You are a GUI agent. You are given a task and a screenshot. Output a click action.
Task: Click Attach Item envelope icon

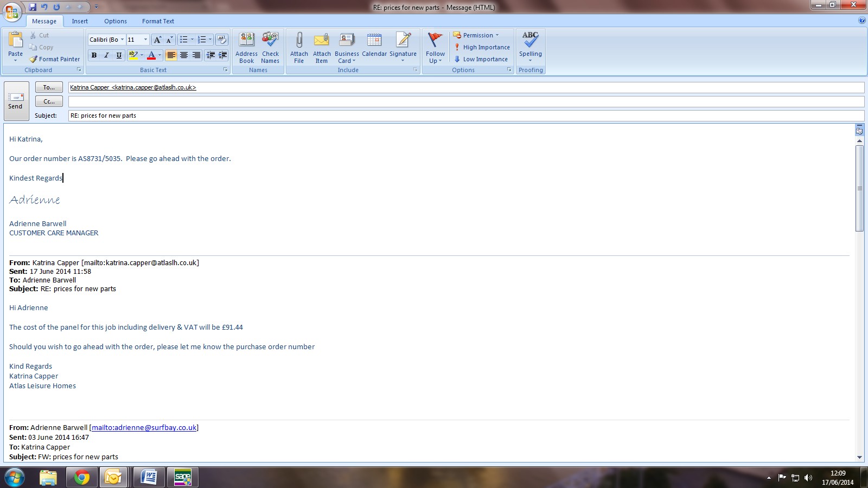click(322, 41)
